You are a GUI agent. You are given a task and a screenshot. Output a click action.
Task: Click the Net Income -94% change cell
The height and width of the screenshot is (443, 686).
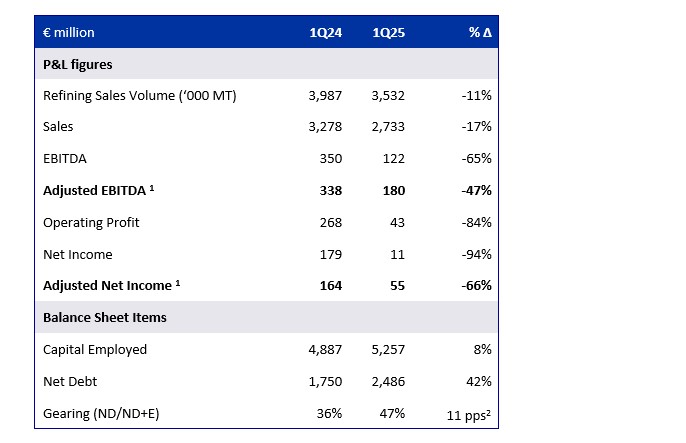[x=476, y=255]
